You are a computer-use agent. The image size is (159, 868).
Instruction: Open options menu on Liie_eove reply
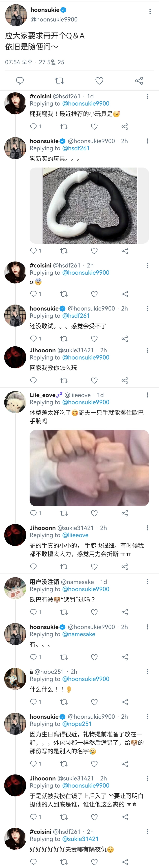coord(147,395)
